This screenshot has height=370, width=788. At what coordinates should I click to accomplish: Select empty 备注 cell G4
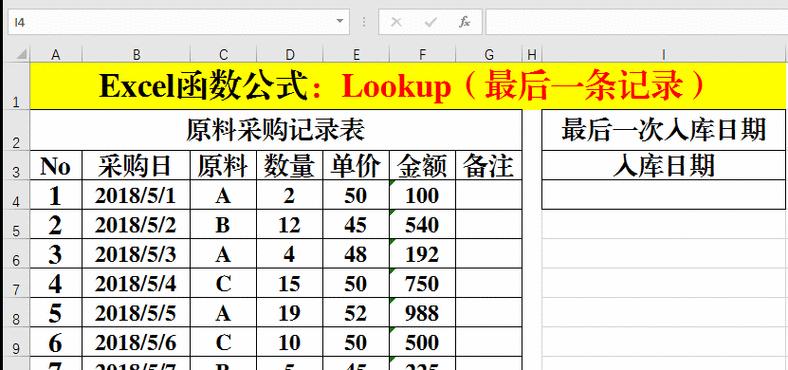coord(488,195)
